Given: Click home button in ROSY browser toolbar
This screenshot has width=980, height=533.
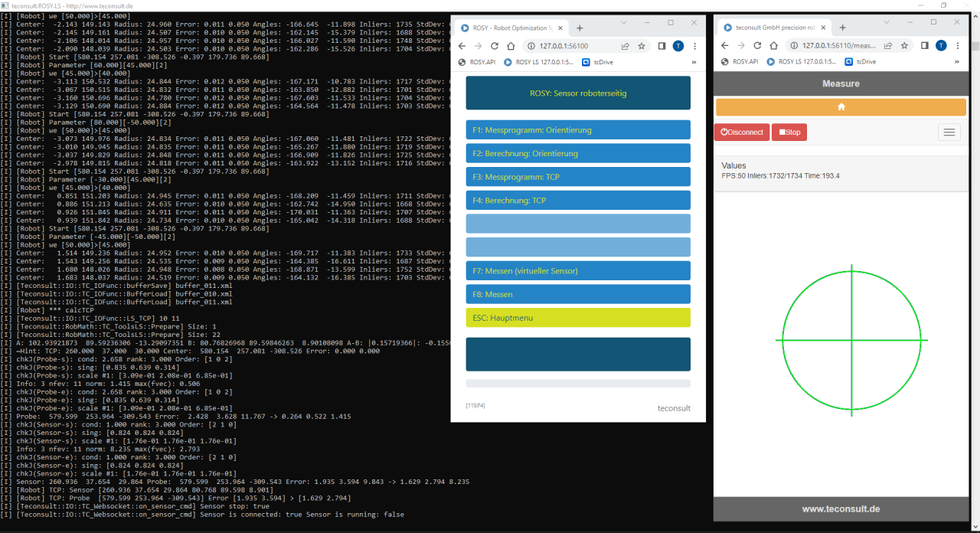Looking at the screenshot, I should pyautogui.click(x=512, y=46).
